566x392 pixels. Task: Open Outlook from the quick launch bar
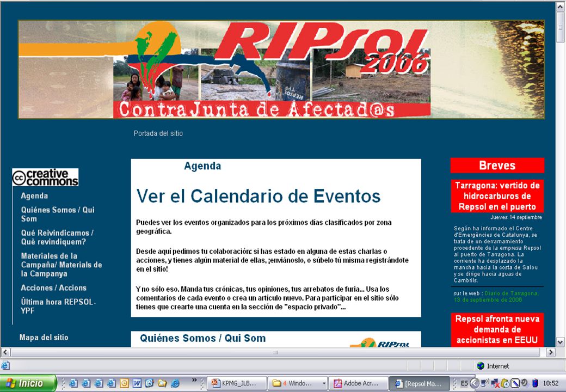[124, 383]
